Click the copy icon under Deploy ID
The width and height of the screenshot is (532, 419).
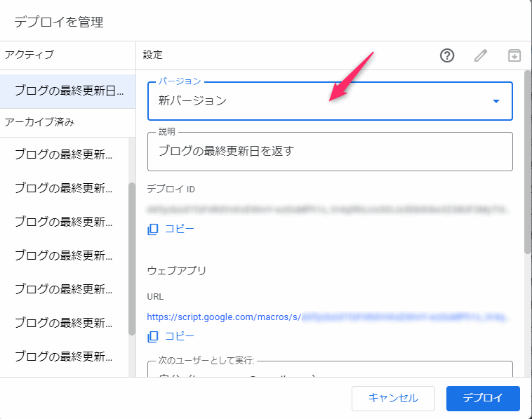pos(153,230)
